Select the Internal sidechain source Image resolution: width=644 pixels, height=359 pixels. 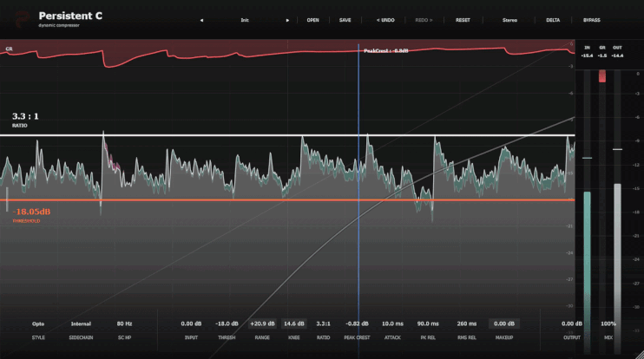pos(81,323)
